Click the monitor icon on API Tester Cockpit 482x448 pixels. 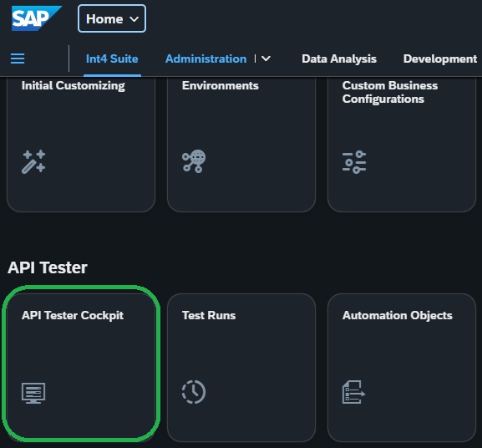(33, 394)
